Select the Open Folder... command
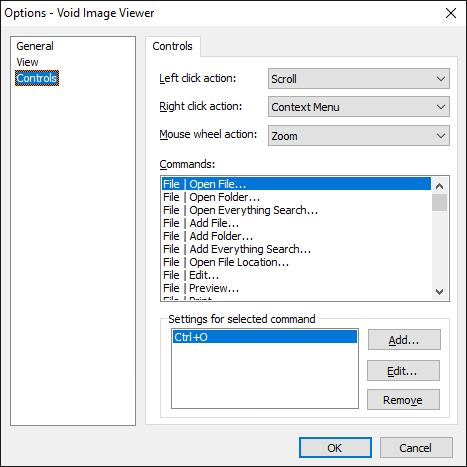 pyautogui.click(x=296, y=197)
